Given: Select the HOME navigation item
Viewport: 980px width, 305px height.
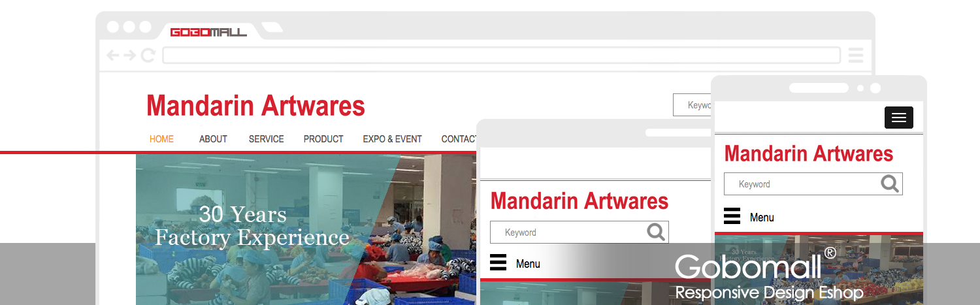Looking at the screenshot, I should pos(161,139).
